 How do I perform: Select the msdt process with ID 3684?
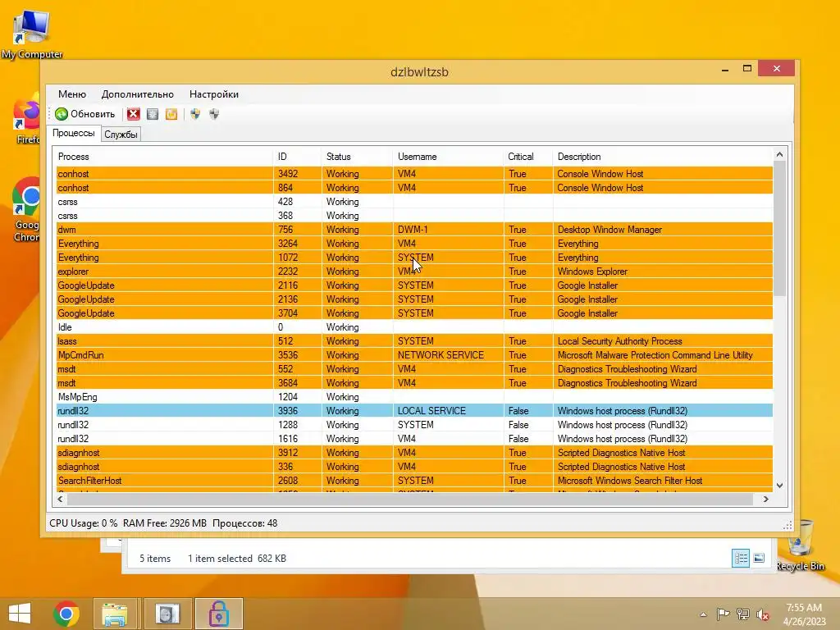pos(414,382)
